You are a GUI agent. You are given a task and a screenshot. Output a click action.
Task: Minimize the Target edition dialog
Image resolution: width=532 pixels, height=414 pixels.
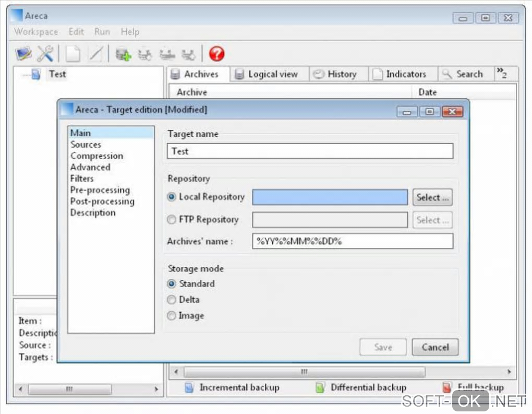(407, 111)
